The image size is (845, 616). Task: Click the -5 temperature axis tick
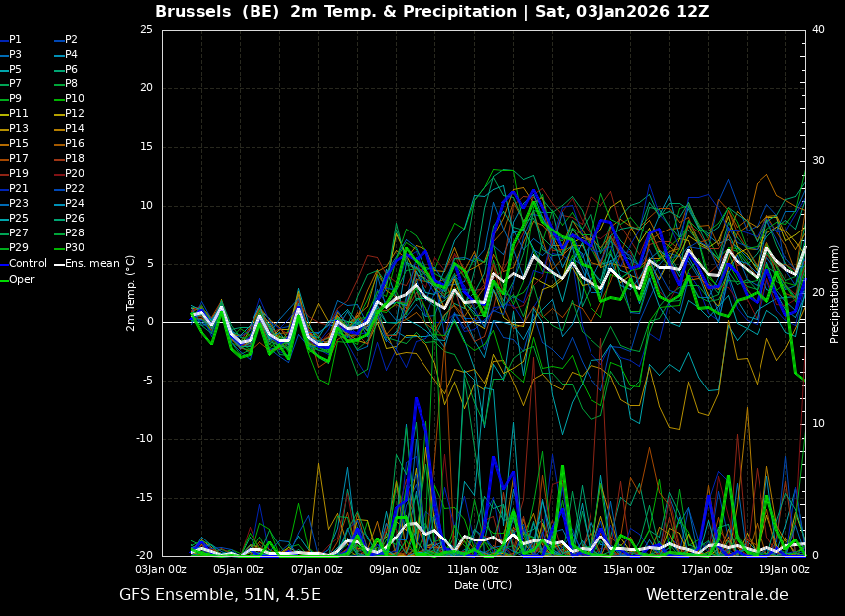pyautogui.click(x=148, y=381)
